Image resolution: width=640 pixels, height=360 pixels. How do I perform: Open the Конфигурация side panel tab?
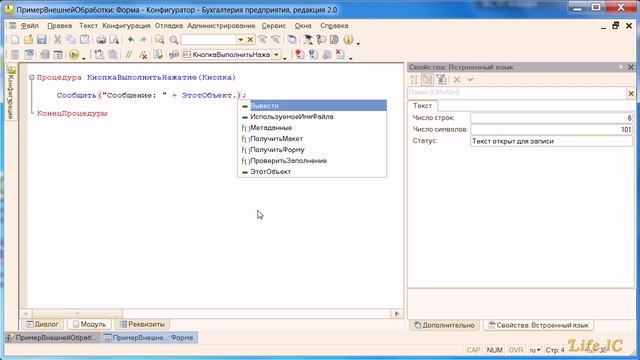(11, 92)
